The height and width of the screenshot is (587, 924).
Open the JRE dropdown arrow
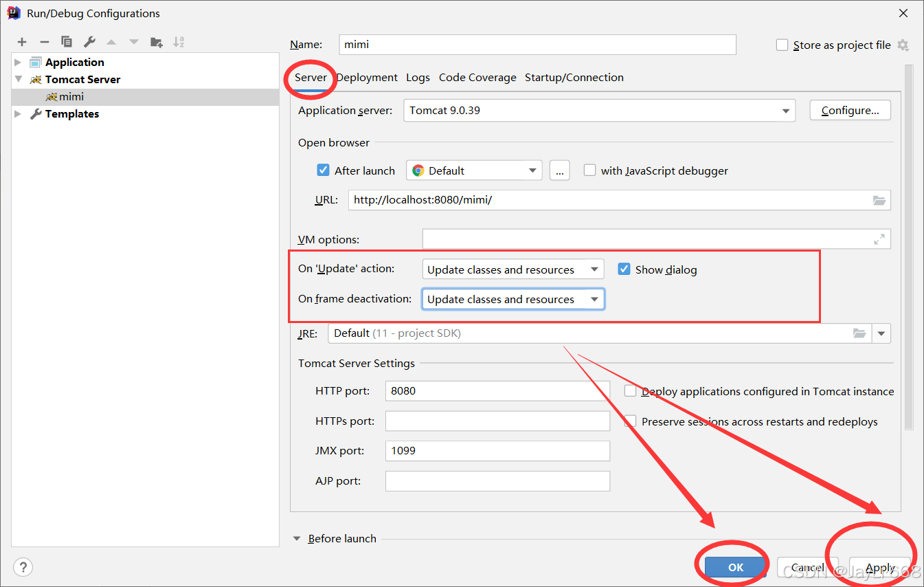881,333
